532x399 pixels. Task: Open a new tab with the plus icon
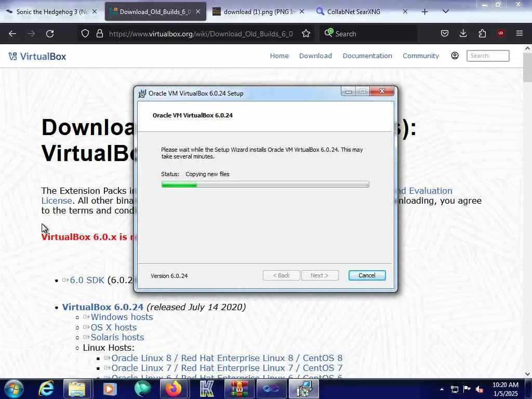425,12
